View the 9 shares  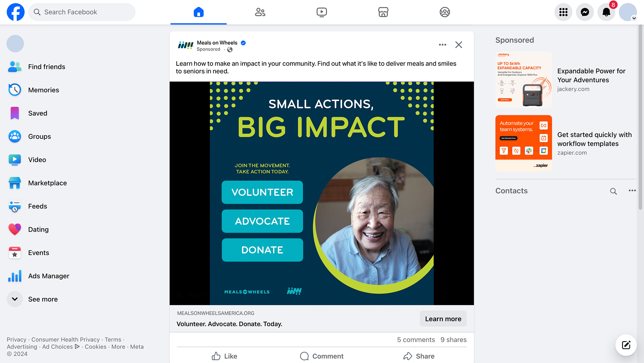tap(453, 340)
